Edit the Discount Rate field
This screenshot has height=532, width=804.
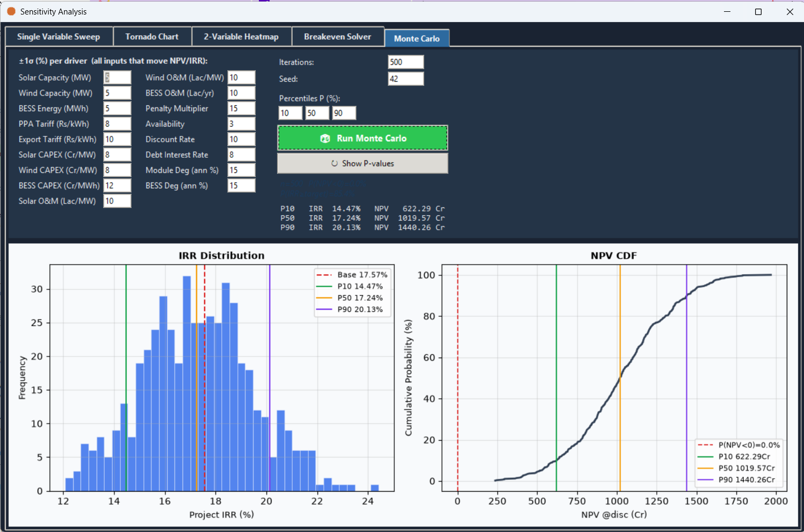click(x=241, y=139)
